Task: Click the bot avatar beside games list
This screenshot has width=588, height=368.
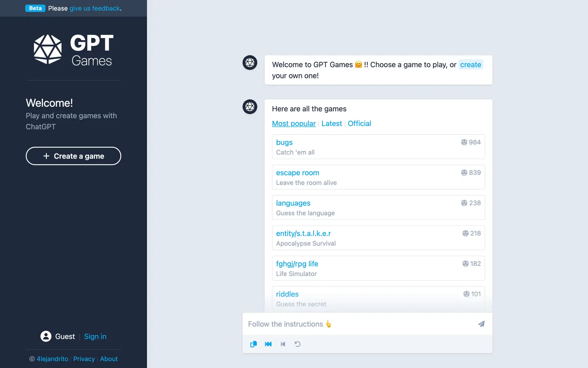Action: [x=250, y=107]
